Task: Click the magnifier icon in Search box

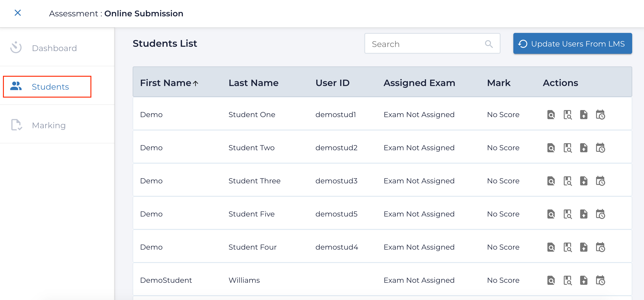Action: tap(489, 44)
